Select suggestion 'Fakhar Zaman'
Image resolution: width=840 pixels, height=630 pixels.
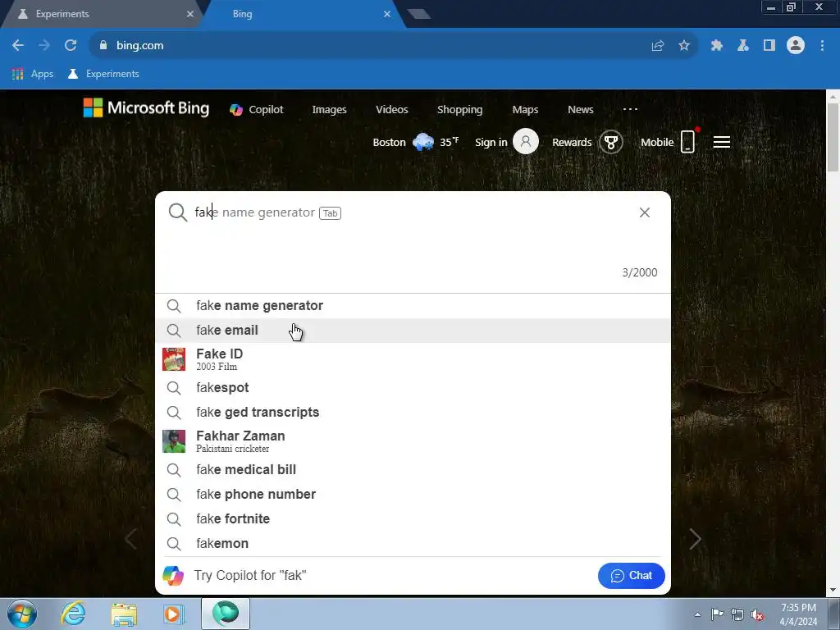[413, 441]
